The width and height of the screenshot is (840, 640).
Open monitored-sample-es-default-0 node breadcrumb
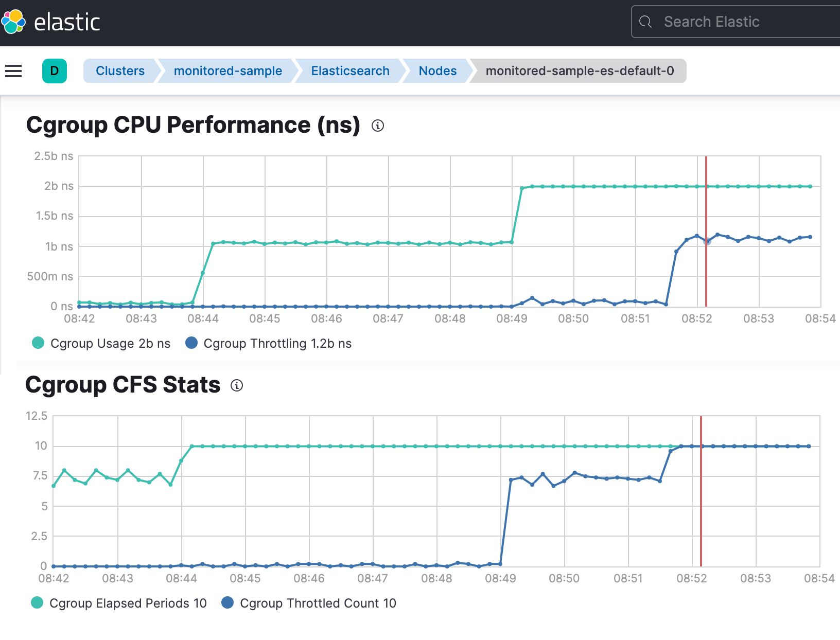(x=580, y=71)
